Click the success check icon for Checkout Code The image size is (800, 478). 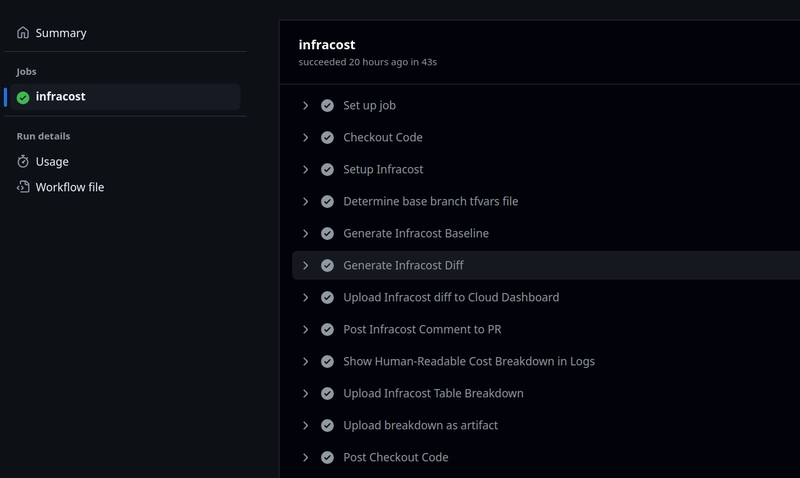(327, 138)
